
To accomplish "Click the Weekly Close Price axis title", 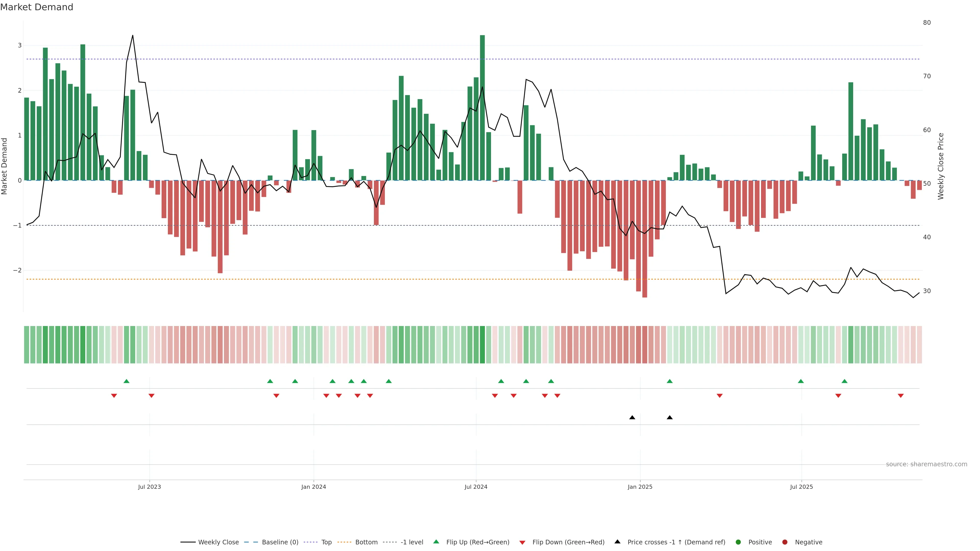I will pos(940,166).
